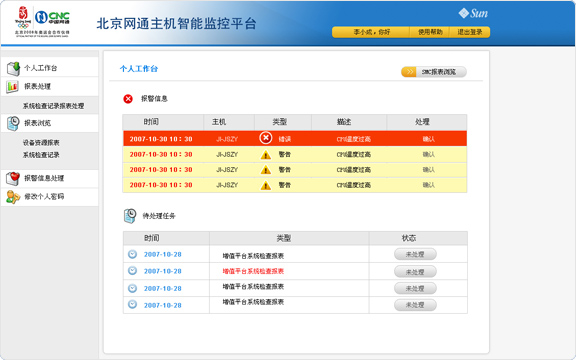Open 报警信息处理 menu item
Viewport: 576px width, 360px height.
click(44, 178)
